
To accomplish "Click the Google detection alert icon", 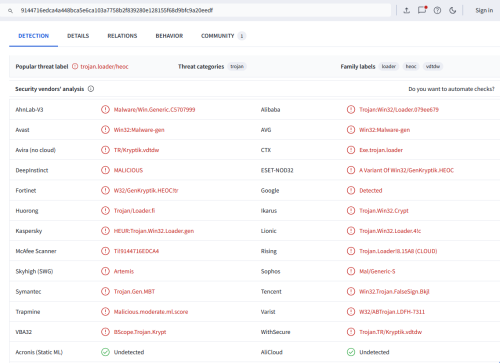I will click(x=351, y=190).
